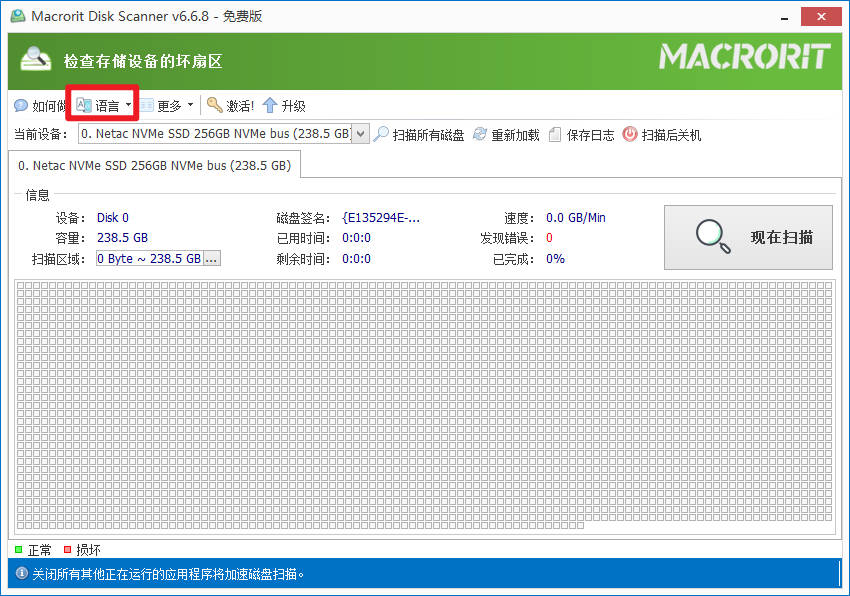Click the 升级 upgrade arrow icon
This screenshot has width=850, height=596.
269,106
